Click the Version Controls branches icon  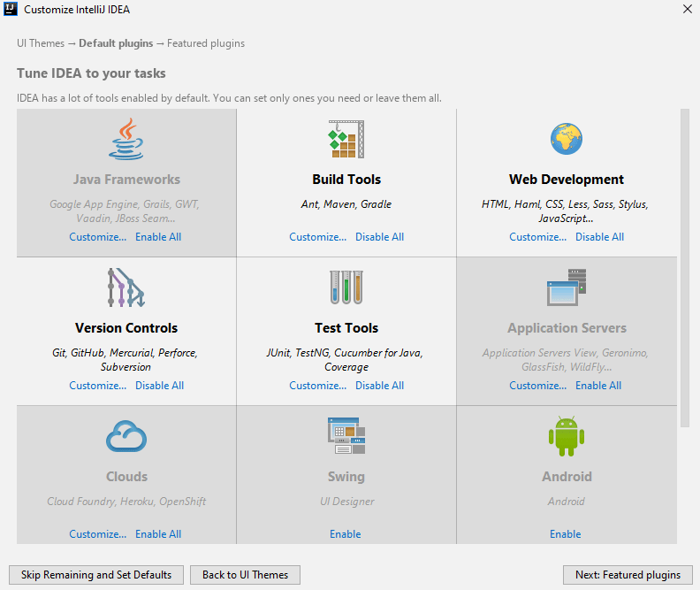[126, 287]
